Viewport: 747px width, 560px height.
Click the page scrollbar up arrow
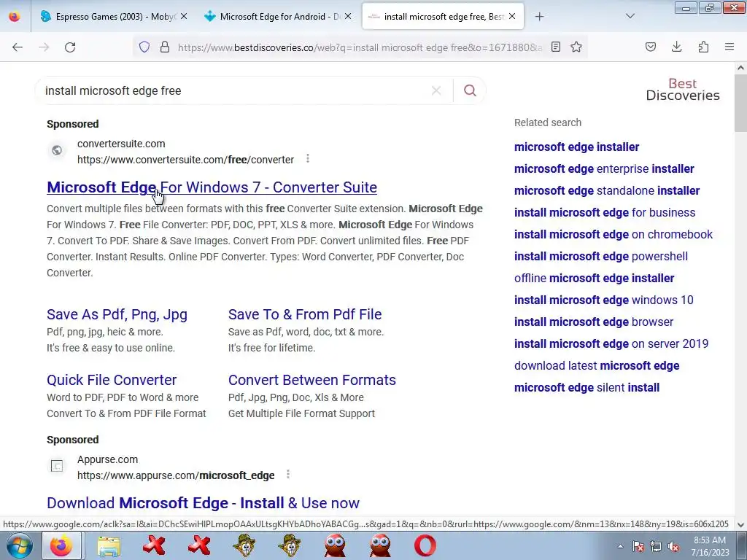click(x=740, y=68)
